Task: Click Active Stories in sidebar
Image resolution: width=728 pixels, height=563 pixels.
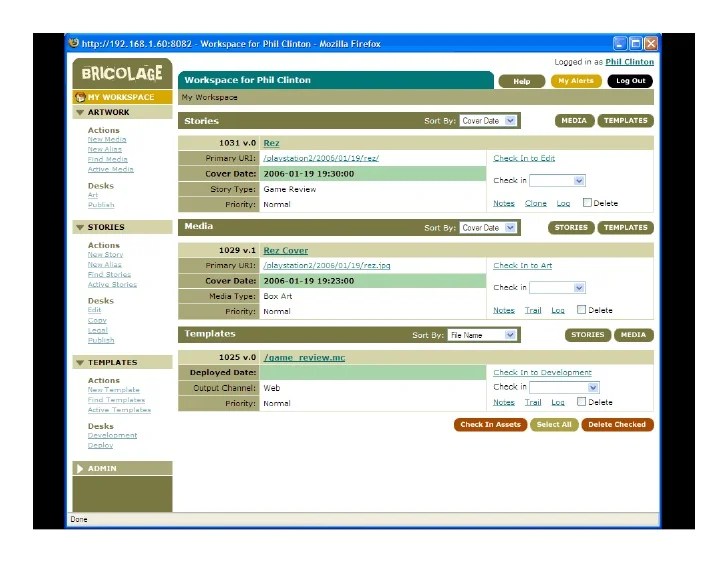Action: [x=112, y=285]
